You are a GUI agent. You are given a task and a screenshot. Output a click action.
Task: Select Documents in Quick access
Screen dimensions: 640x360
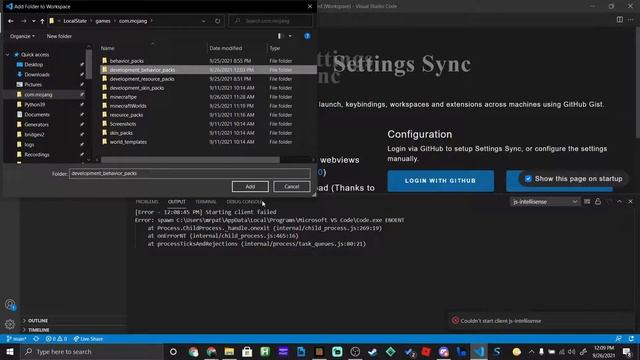[x=37, y=115]
